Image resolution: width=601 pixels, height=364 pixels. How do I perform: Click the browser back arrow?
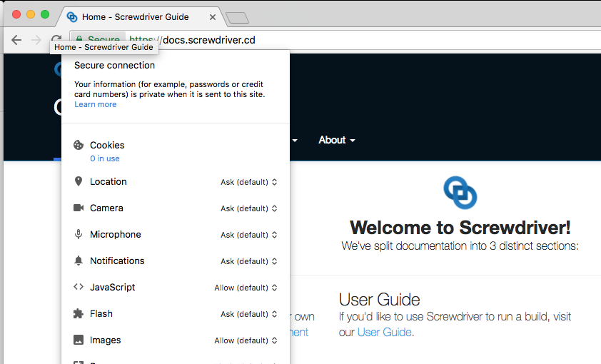(16, 40)
